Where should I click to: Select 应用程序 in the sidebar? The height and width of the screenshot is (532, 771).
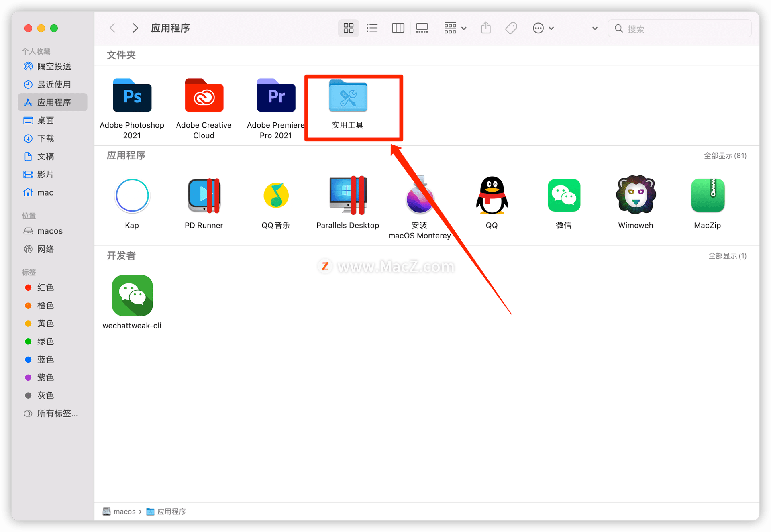coord(53,102)
